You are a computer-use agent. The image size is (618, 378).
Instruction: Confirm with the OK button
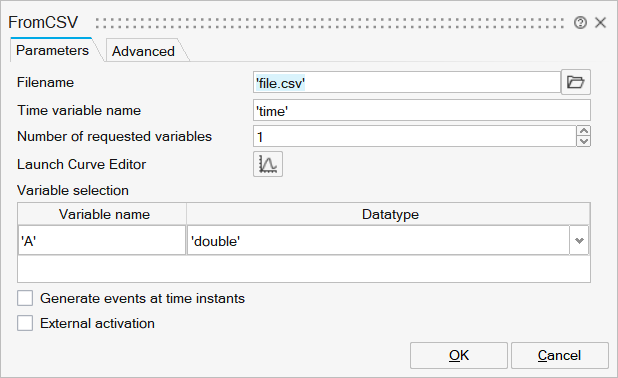pos(459,356)
